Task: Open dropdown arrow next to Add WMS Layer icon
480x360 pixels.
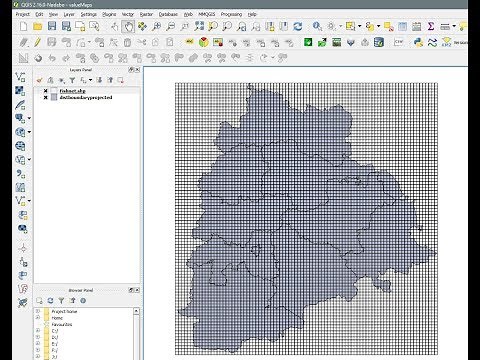Action: (29, 132)
